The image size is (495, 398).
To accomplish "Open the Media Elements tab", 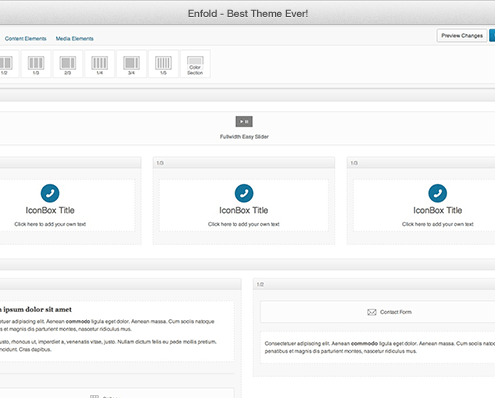I will tap(75, 39).
